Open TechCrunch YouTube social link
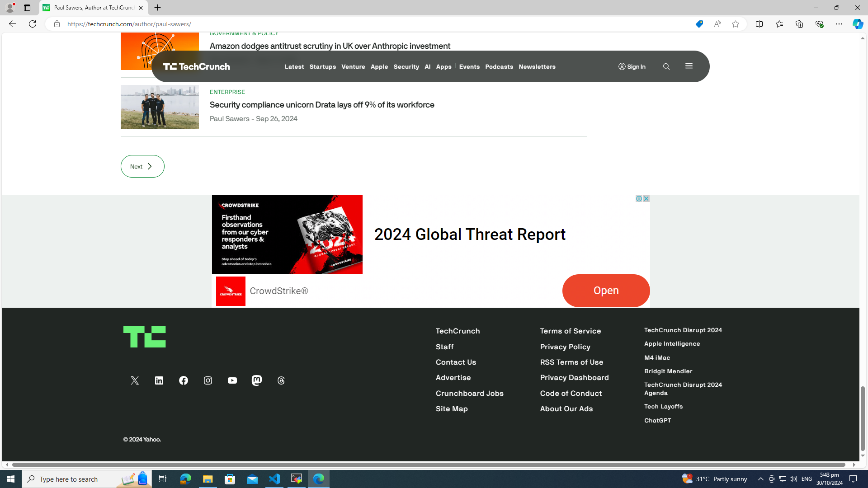The image size is (868, 488). pyautogui.click(x=232, y=380)
